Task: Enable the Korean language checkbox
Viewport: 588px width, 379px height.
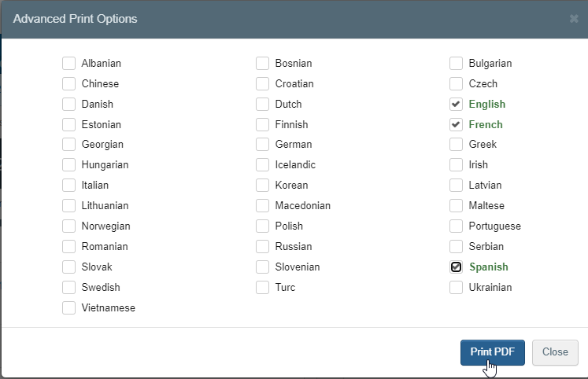Action: click(262, 185)
